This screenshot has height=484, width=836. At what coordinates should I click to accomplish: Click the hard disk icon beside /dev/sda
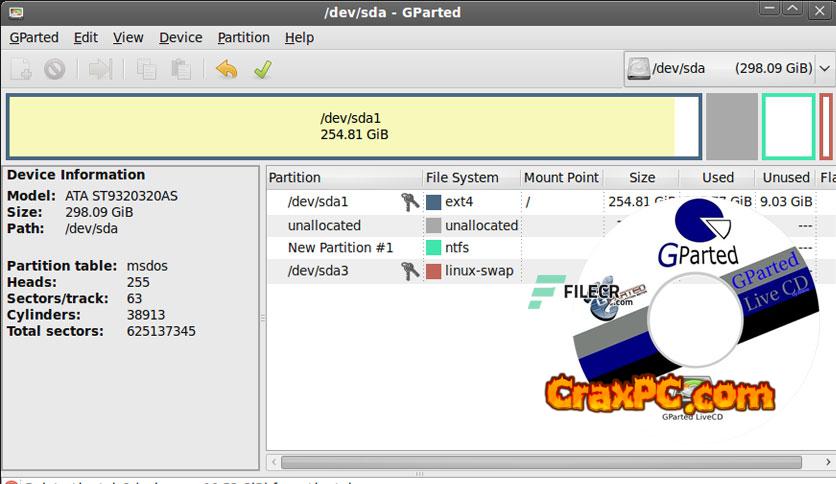coord(638,69)
